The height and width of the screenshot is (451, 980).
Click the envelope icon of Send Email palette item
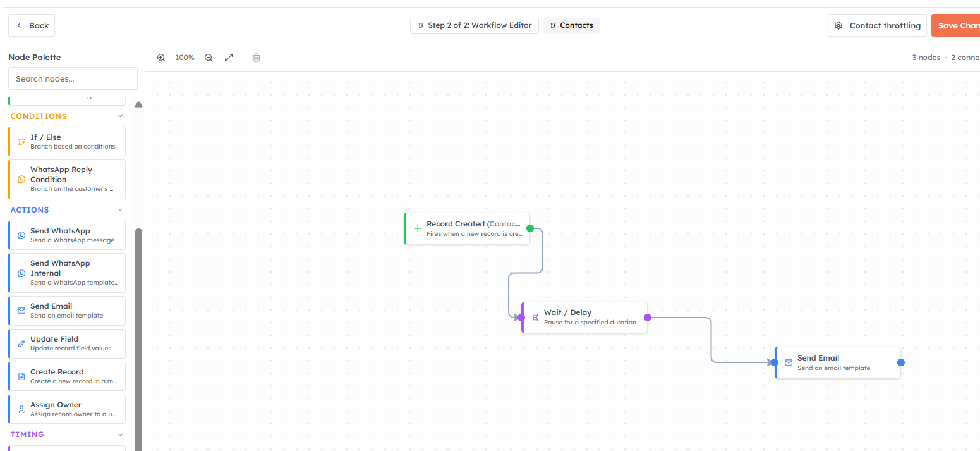point(21,311)
